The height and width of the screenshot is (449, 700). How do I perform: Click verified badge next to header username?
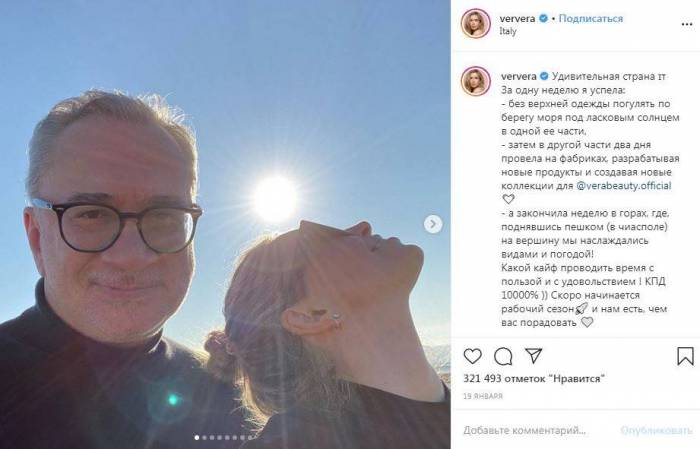coord(544,19)
